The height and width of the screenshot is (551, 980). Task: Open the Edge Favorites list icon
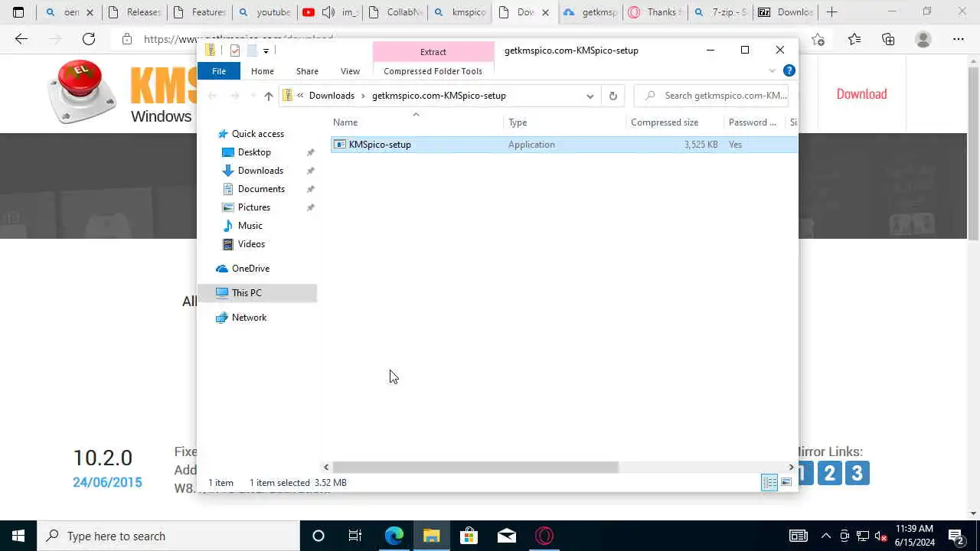tap(854, 39)
